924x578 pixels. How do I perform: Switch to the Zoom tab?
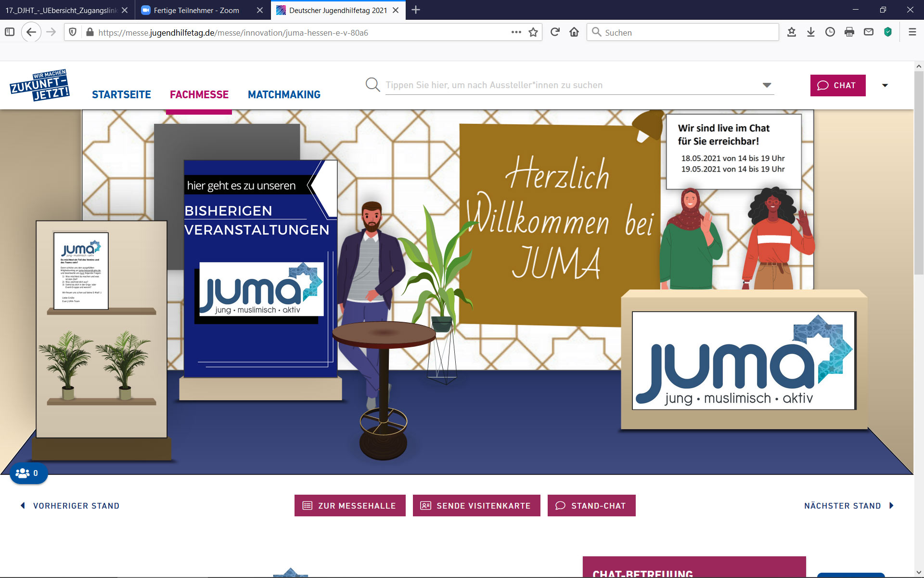click(197, 10)
